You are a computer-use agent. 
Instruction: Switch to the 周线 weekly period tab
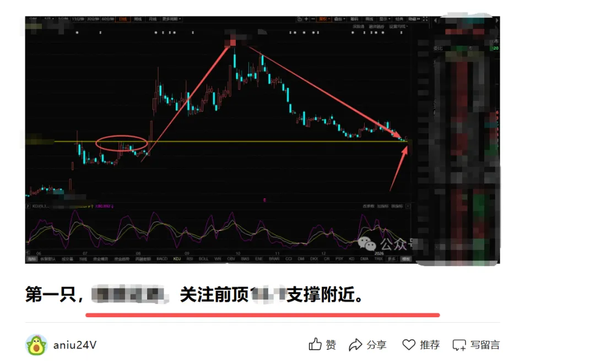tap(138, 19)
